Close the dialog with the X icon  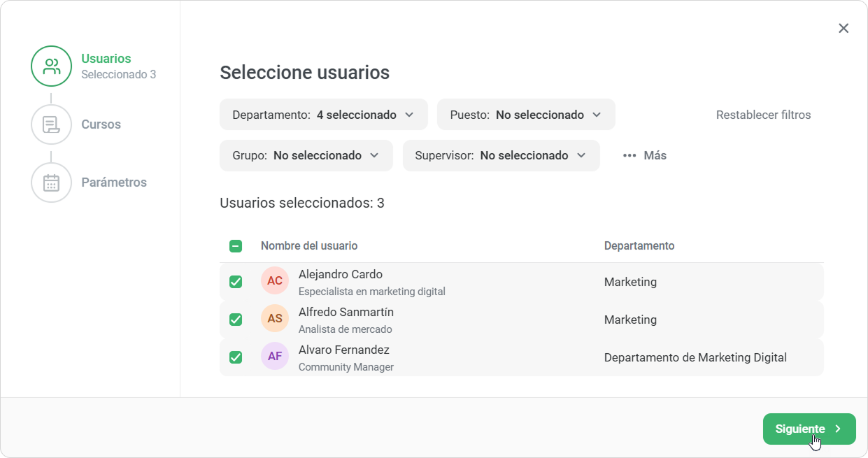coord(844,28)
